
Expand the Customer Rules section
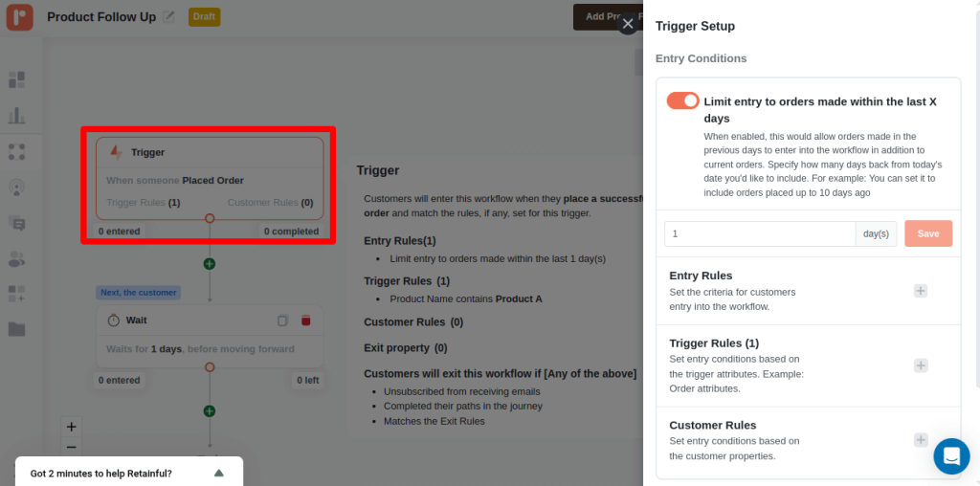920,440
